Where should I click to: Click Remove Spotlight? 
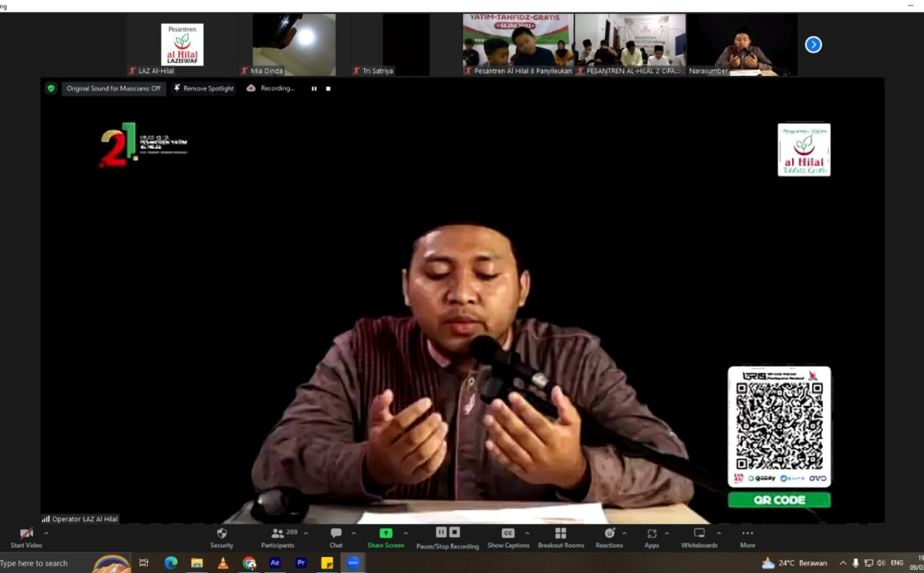[x=204, y=89]
